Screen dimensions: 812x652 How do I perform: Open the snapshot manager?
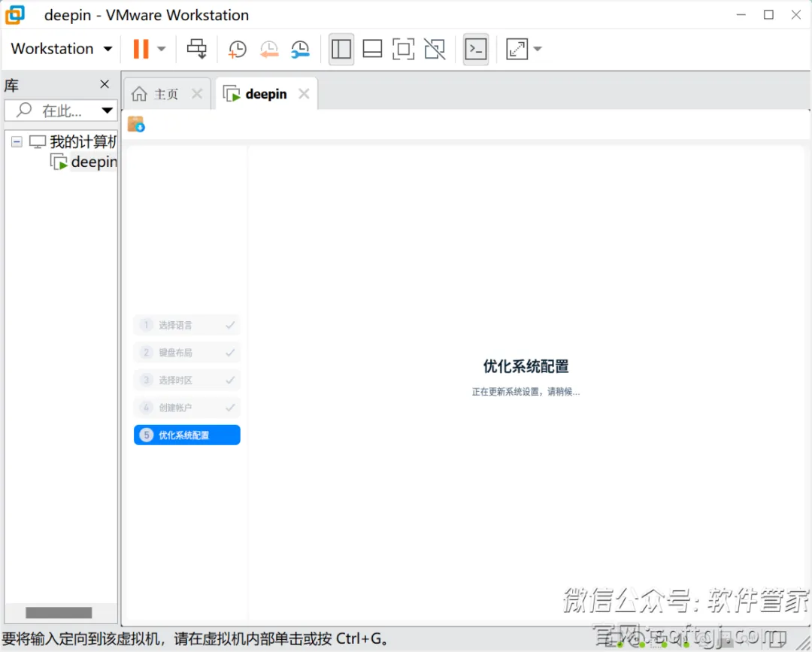point(300,49)
